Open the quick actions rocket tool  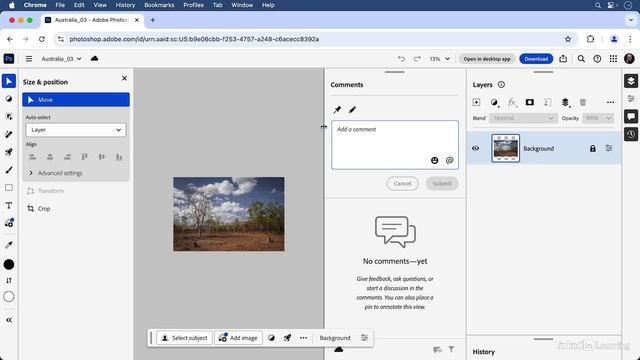click(9, 152)
